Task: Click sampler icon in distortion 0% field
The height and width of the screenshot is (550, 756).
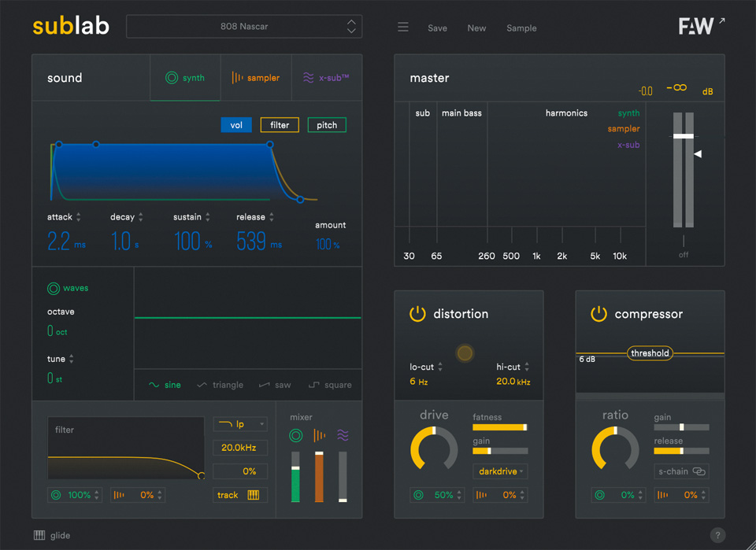Action: [x=481, y=495]
